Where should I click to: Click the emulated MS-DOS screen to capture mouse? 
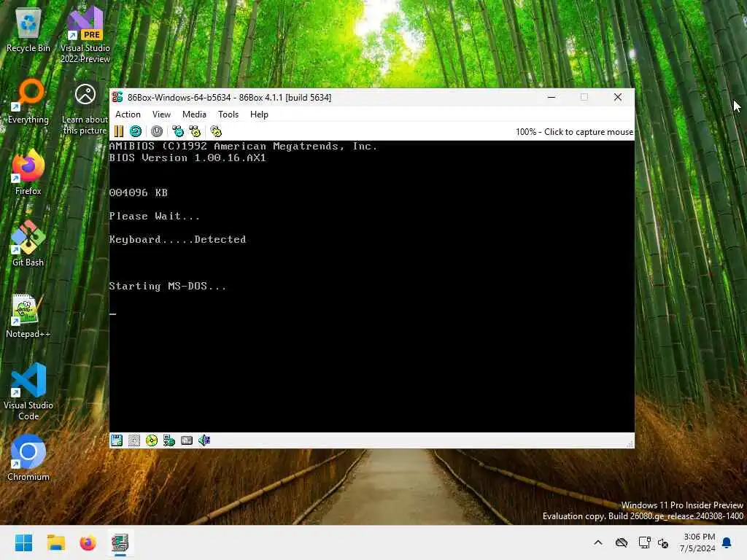pos(371,286)
